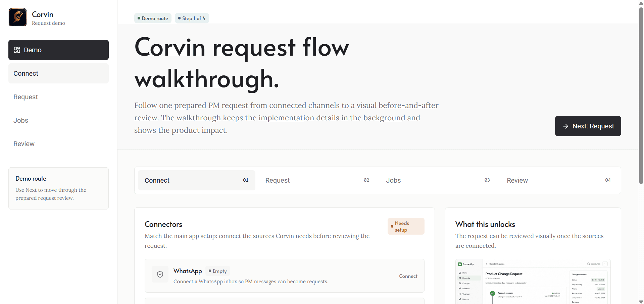Image resolution: width=644 pixels, height=304 pixels.
Task: Click the WhatsApp connector name
Action: pos(188,271)
